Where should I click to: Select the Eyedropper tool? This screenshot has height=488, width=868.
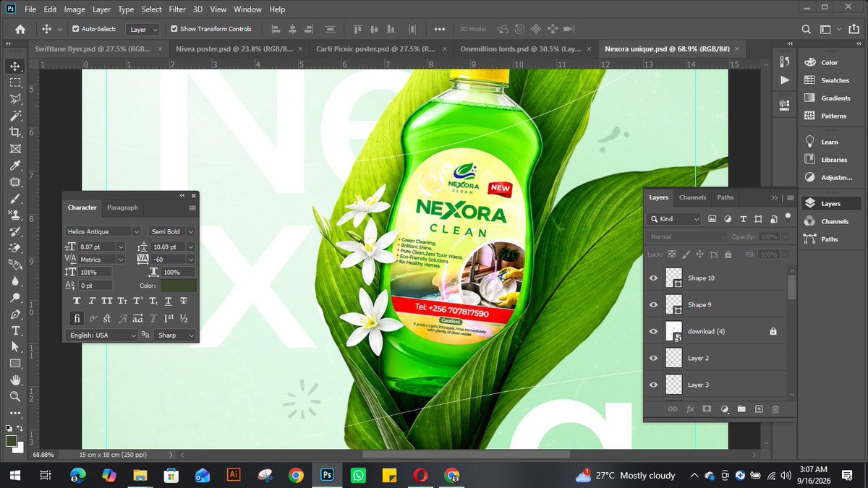click(14, 166)
